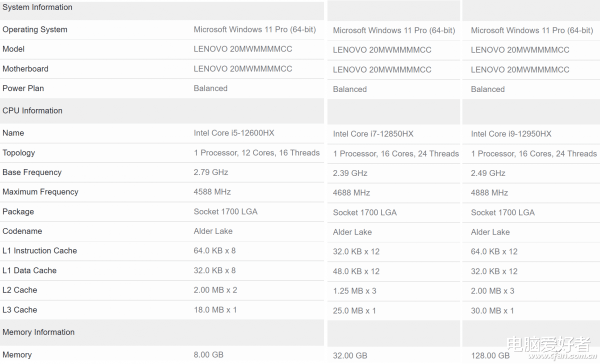Select the Operating System row label
600x364 pixels.
pyautogui.click(x=35, y=29)
